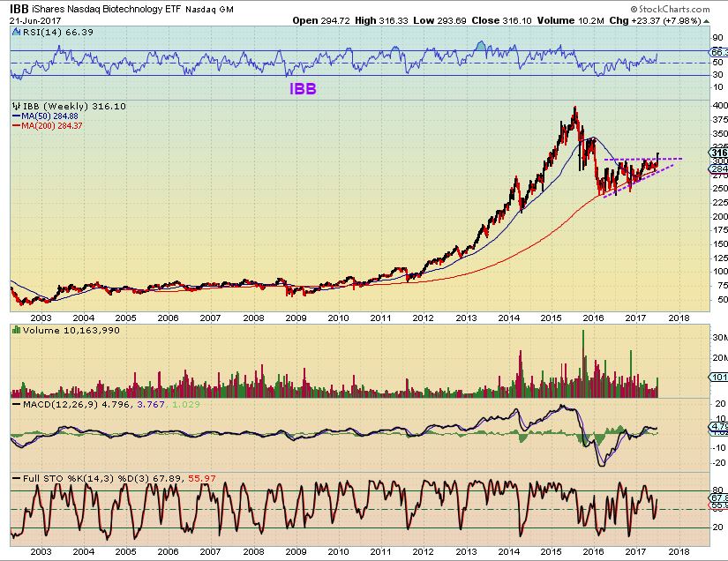Click the 80 level on stochastic axis
The width and height of the screenshot is (728, 561).
click(x=717, y=490)
